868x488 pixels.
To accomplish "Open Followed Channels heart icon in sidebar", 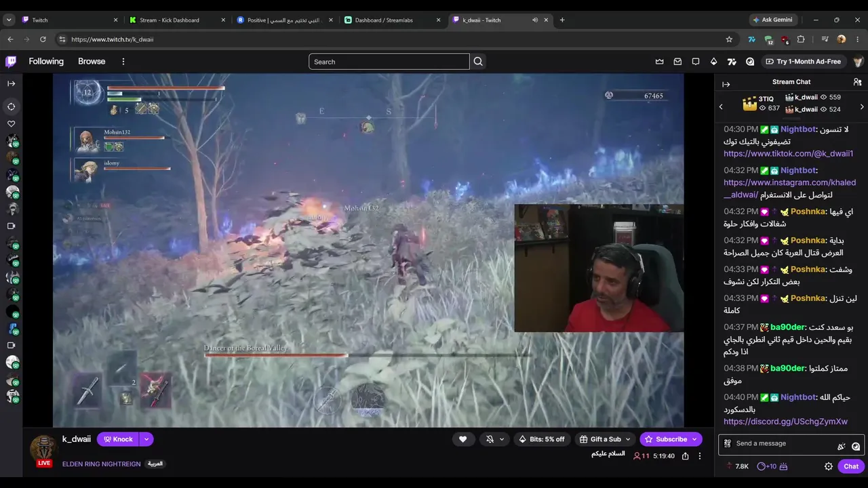I will click(x=12, y=124).
